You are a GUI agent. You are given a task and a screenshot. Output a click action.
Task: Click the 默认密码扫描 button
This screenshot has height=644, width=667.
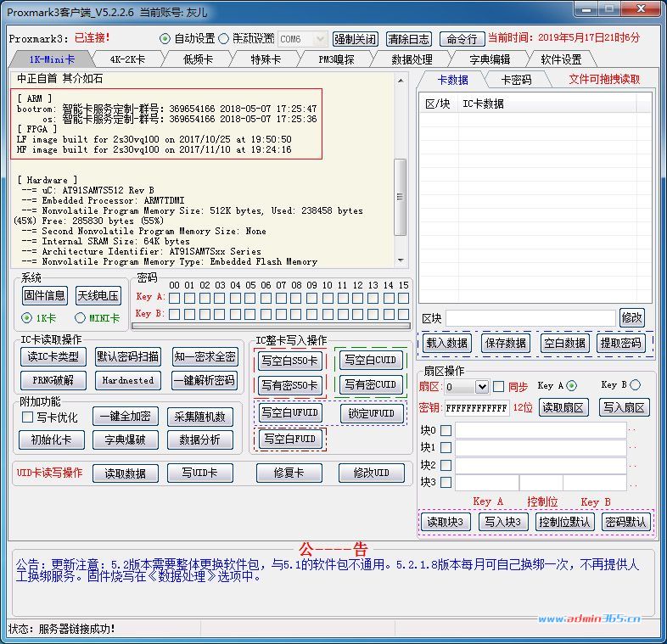pos(127,356)
